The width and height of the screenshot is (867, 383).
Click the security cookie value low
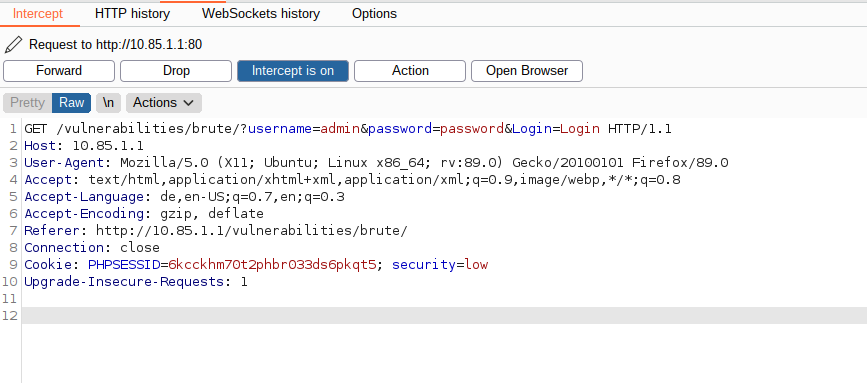(476, 265)
